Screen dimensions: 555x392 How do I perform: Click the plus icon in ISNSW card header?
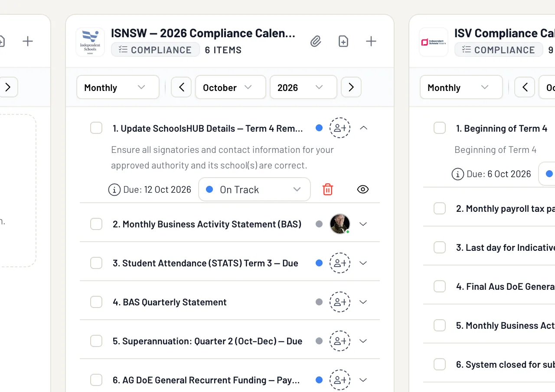(371, 42)
